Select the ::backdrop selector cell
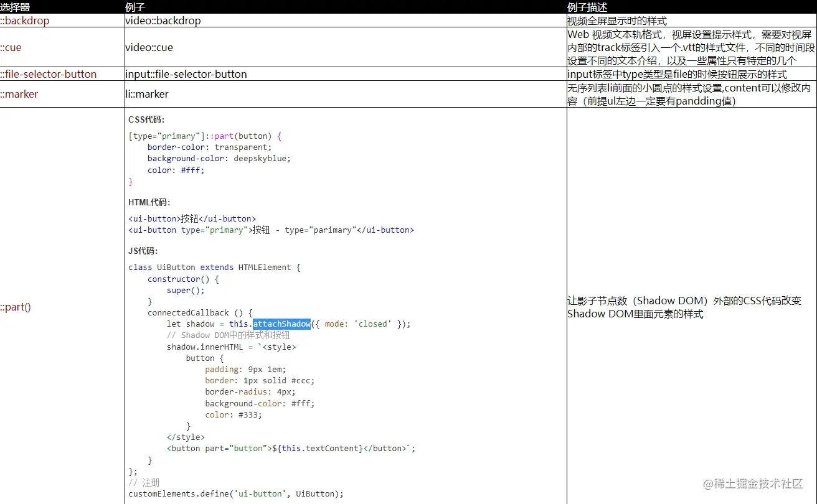This screenshot has width=817, height=504. pyautogui.click(x=25, y=21)
